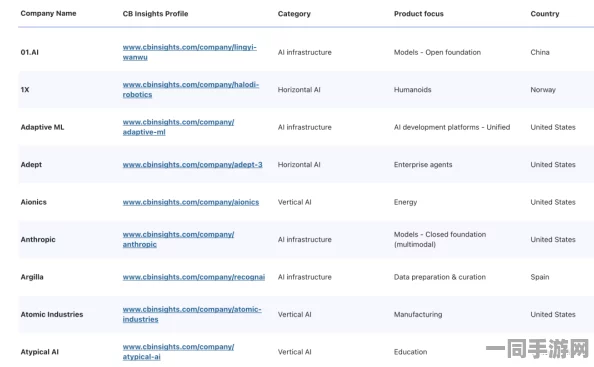The height and width of the screenshot is (367, 594).
Task: Click the 1X row's Horizontal AI category
Action: point(299,90)
